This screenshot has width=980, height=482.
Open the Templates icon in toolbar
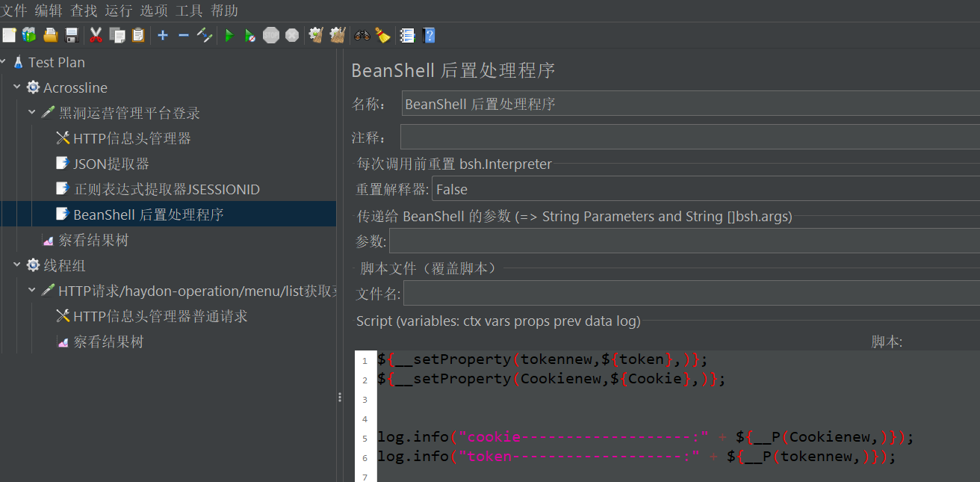(x=29, y=35)
